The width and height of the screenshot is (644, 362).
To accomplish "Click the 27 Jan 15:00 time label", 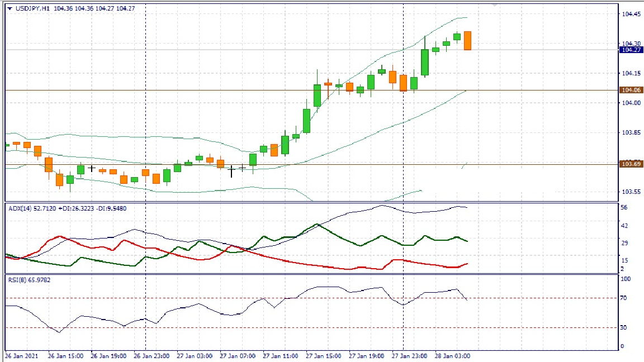I will 322,356.
